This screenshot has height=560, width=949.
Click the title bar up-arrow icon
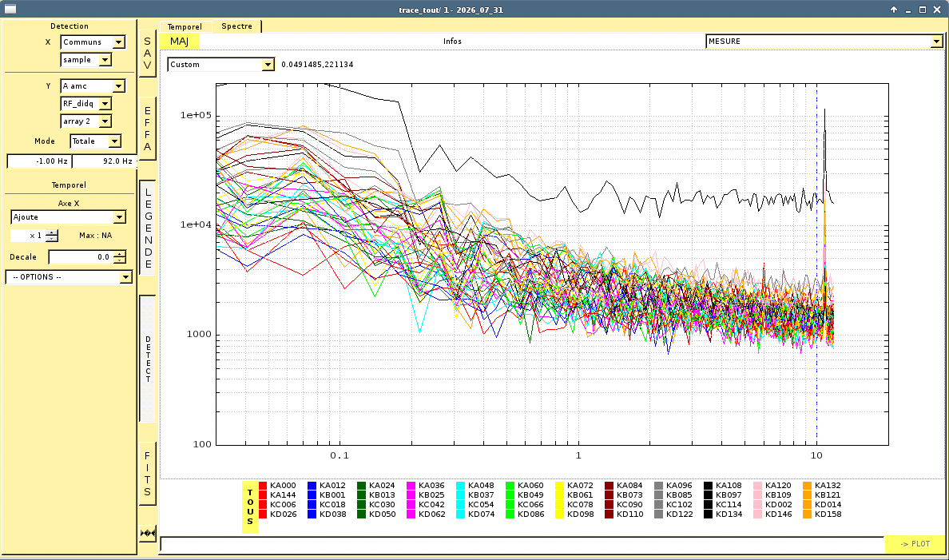(893, 10)
